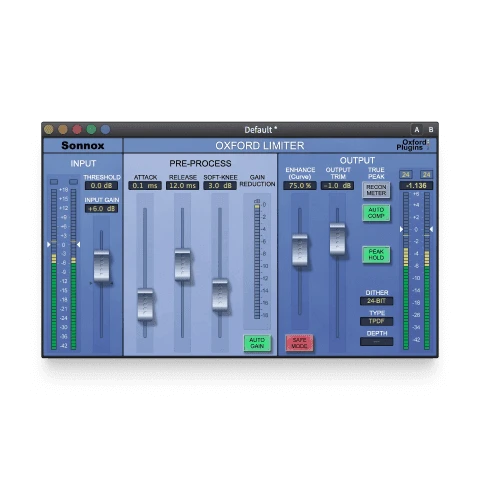Click the OUTPUT section heading

357,160
